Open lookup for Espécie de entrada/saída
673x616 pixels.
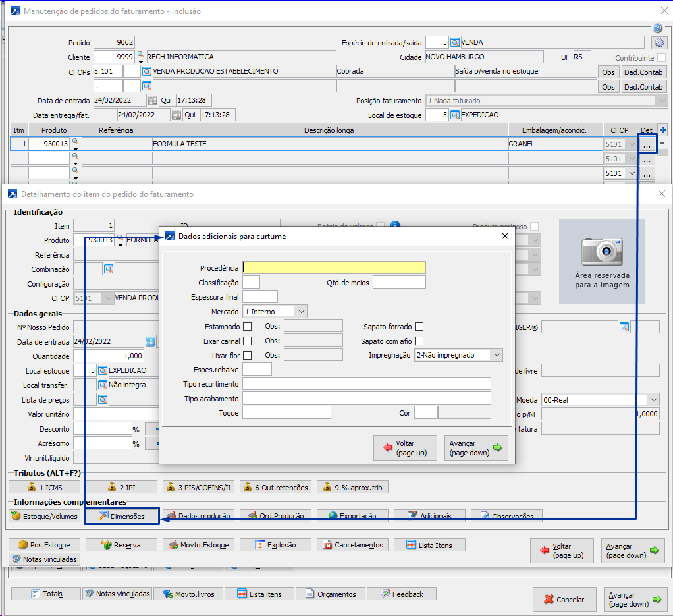click(454, 43)
